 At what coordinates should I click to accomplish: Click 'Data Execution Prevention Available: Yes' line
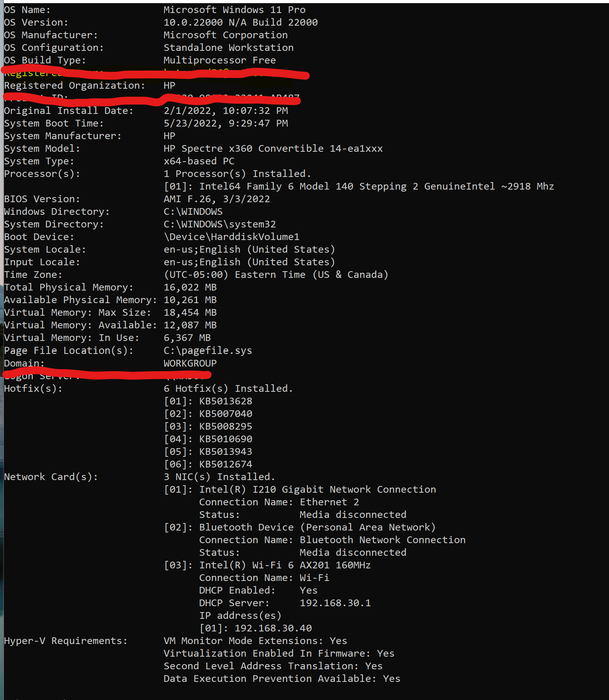pos(282,678)
